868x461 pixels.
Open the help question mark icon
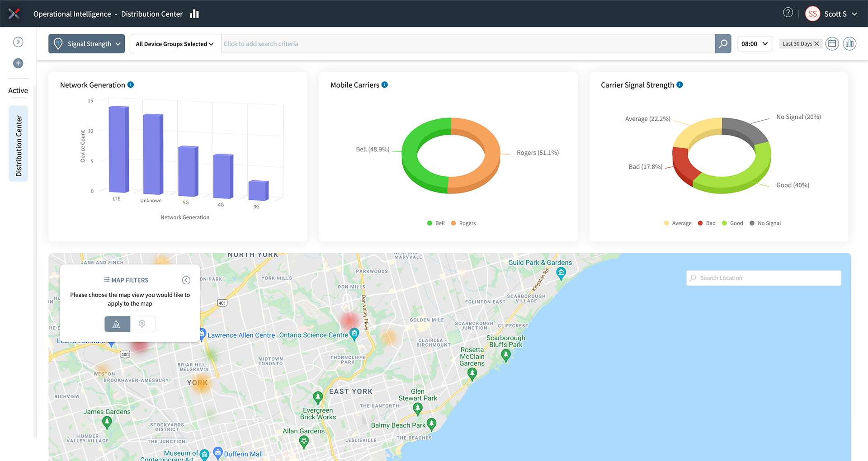click(x=788, y=13)
